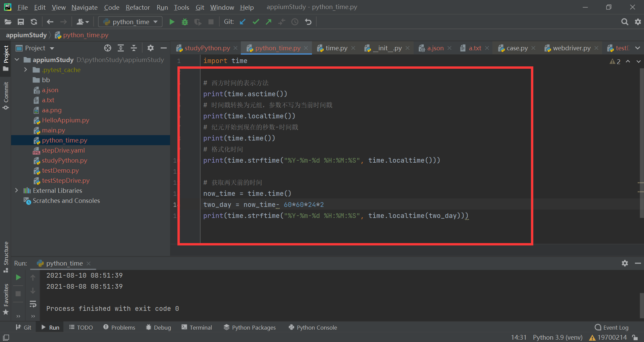Open the TODO tool window

[x=81, y=327]
